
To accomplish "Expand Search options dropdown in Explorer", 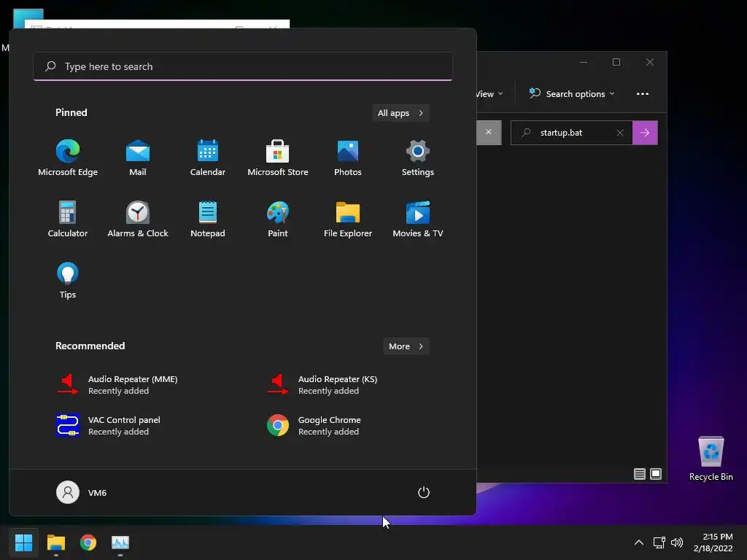I will tap(572, 94).
